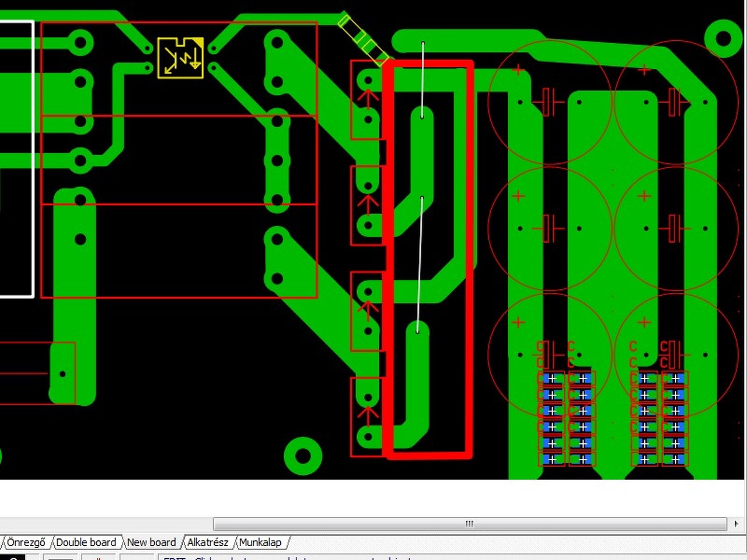747x560 pixels.
Task: Select the yellow striped resistor component
Action: pyautogui.click(x=362, y=39)
